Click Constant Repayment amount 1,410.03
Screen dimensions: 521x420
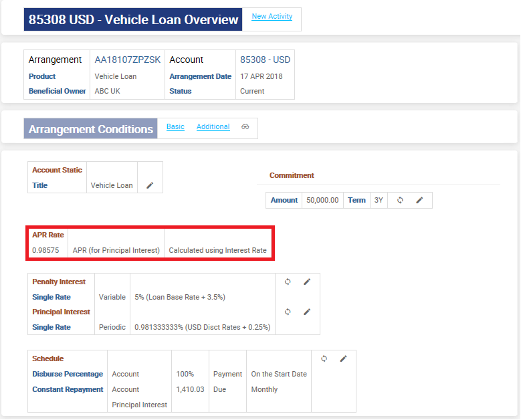tap(190, 389)
